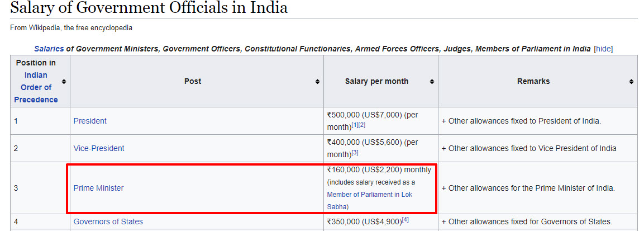Open citation [4] for Governors salary

click(406, 220)
